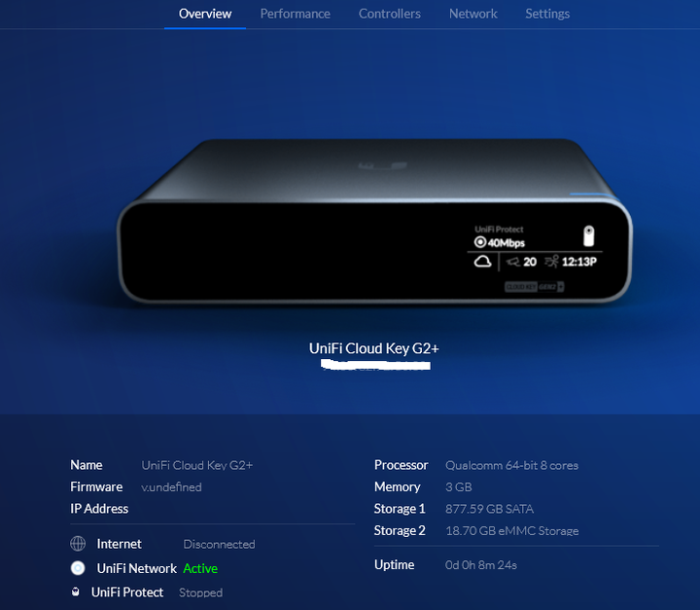Click the 3 GB memory value
This screenshot has height=610, width=700.
459,487
